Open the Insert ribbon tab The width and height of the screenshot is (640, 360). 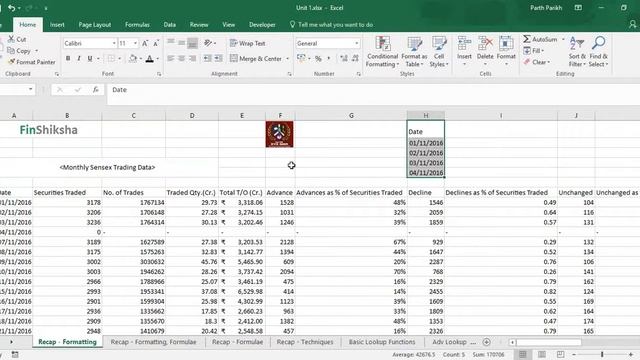pyautogui.click(x=57, y=24)
